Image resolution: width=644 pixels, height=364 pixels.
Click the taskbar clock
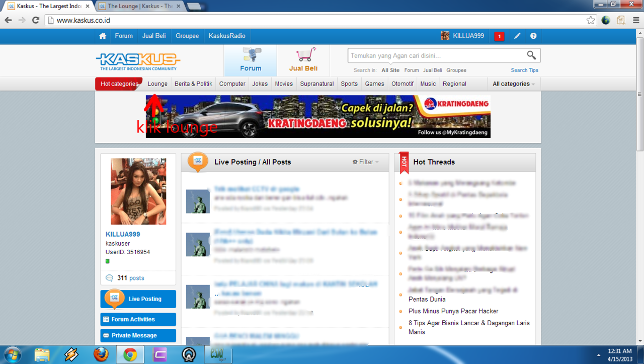(x=619, y=355)
